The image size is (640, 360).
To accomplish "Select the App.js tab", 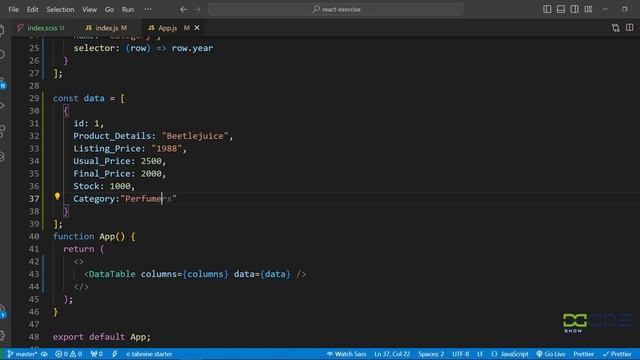I will 168,28.
